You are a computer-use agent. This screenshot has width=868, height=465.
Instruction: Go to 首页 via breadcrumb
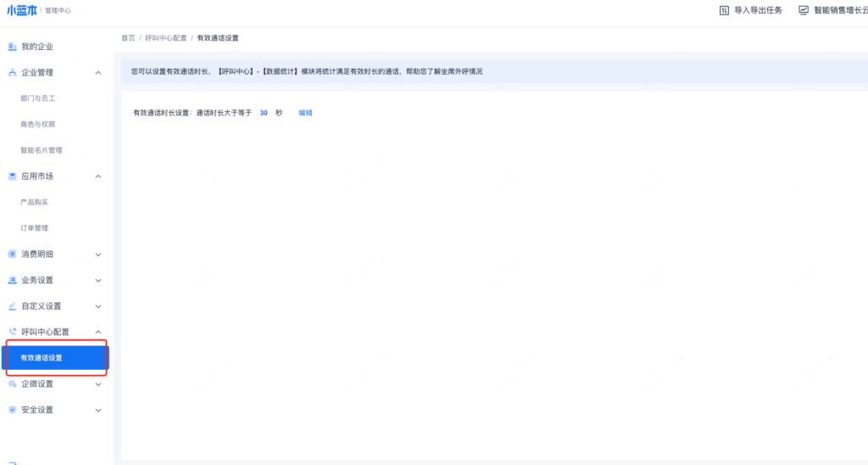click(x=128, y=38)
